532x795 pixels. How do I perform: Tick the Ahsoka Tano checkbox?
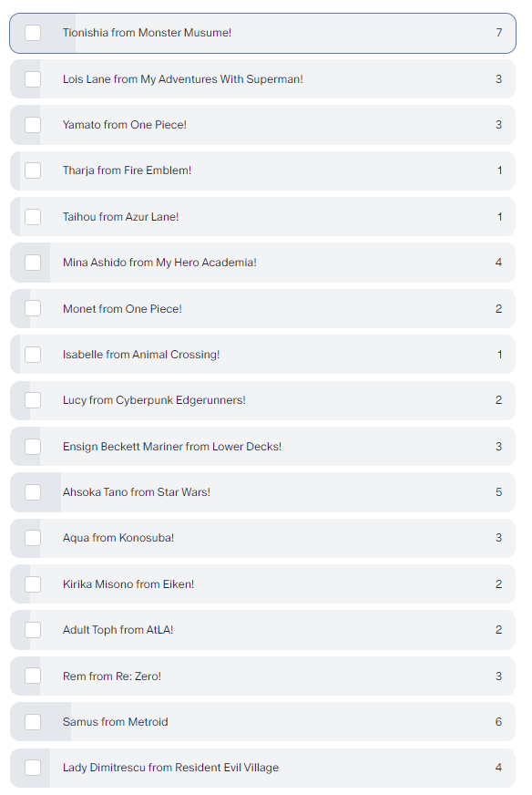coord(33,492)
